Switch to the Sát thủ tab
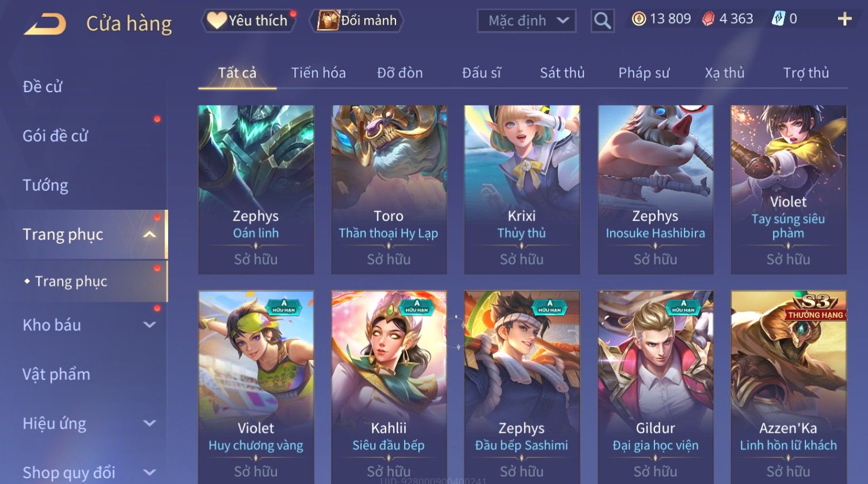 coord(562,73)
